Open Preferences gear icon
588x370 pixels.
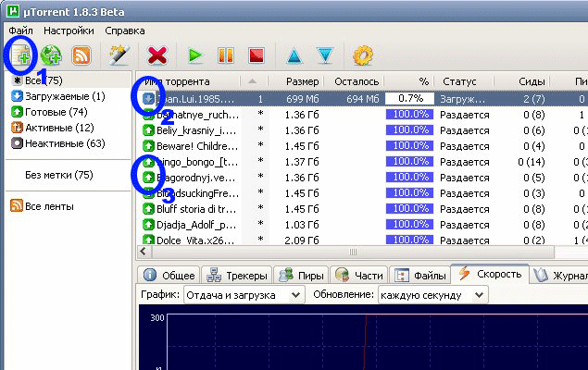tap(363, 55)
